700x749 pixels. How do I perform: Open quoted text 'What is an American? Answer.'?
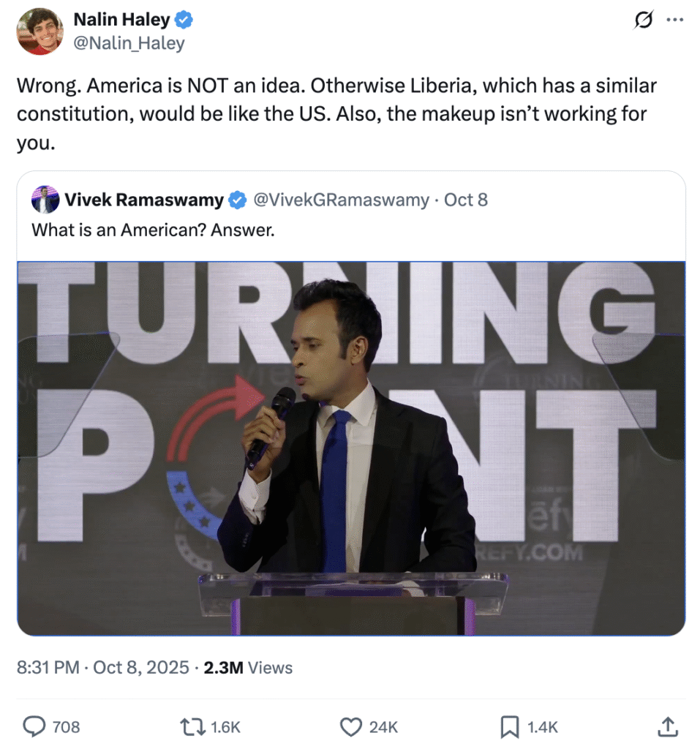click(x=153, y=230)
